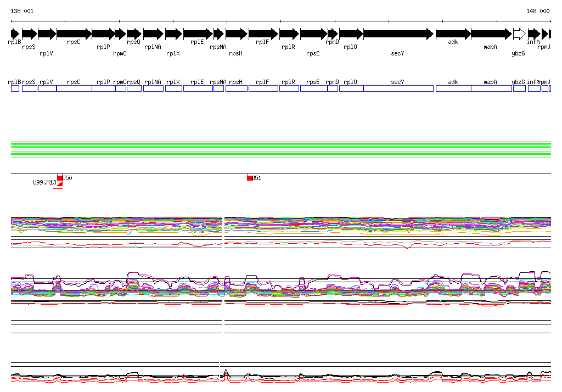Screen dimensions: 562x392
Task: Select the blue infA annotation box
Action: (535, 88)
